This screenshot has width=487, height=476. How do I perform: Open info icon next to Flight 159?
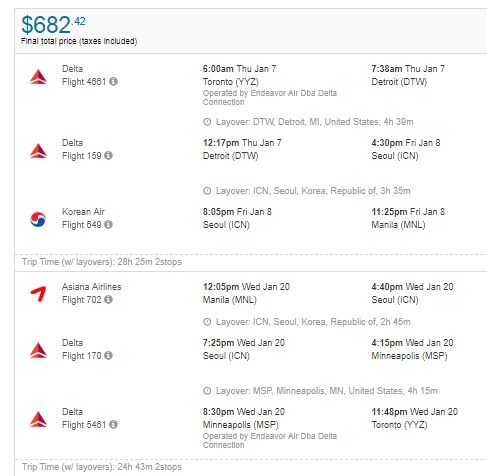tap(108, 155)
